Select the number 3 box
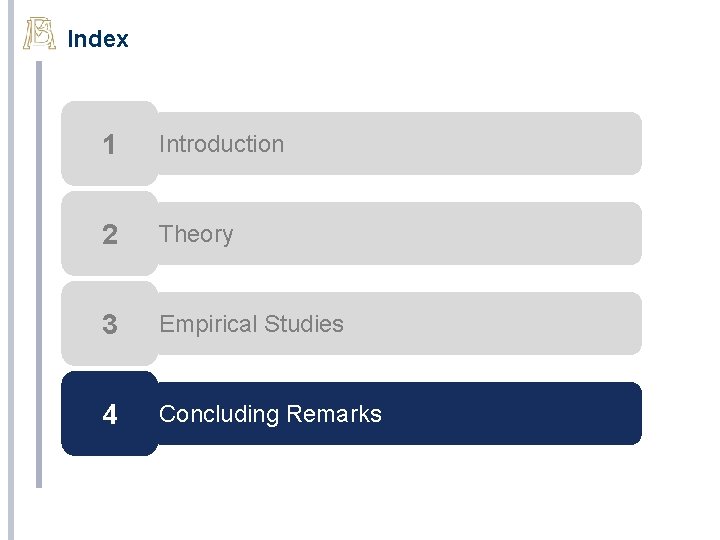Screen dimensions: 720x540 tap(109, 325)
